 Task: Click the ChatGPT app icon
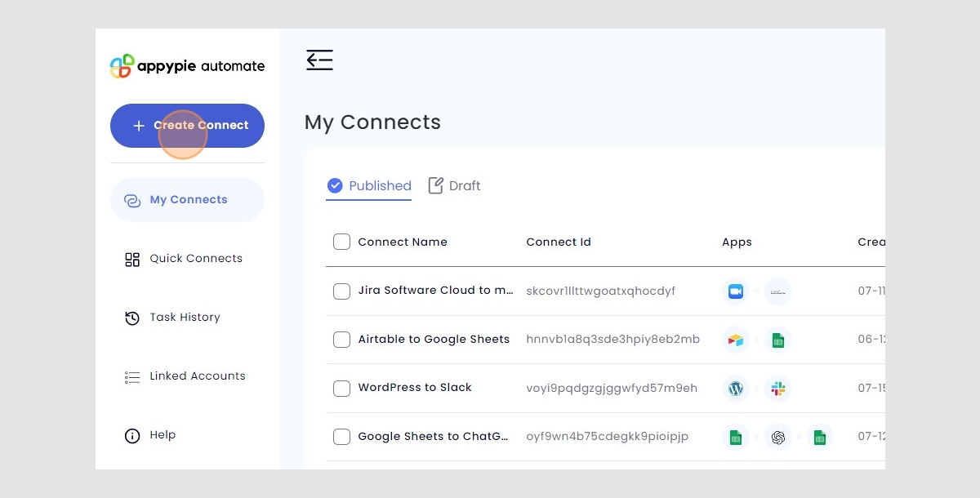pyautogui.click(x=778, y=438)
